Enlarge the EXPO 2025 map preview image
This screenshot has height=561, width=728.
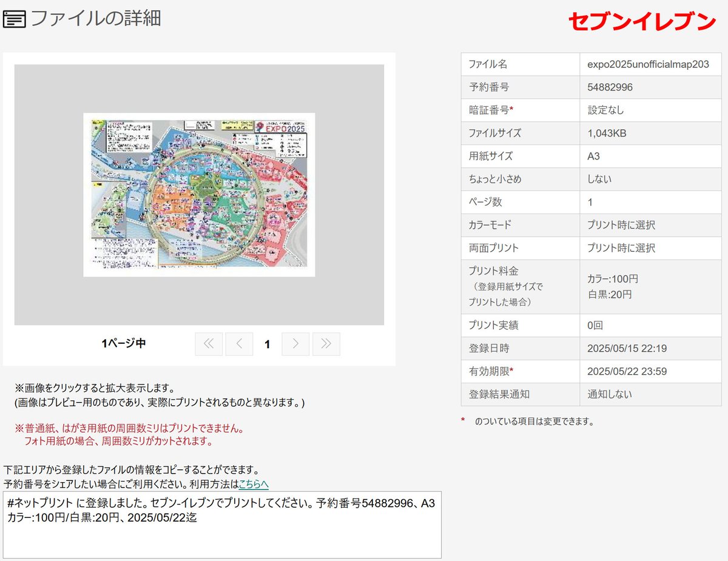point(199,195)
